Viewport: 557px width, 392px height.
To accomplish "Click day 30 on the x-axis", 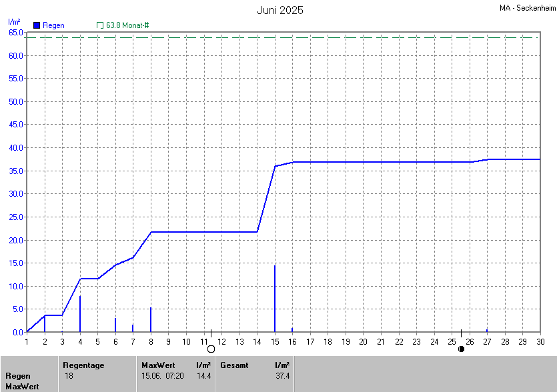I will point(540,341).
